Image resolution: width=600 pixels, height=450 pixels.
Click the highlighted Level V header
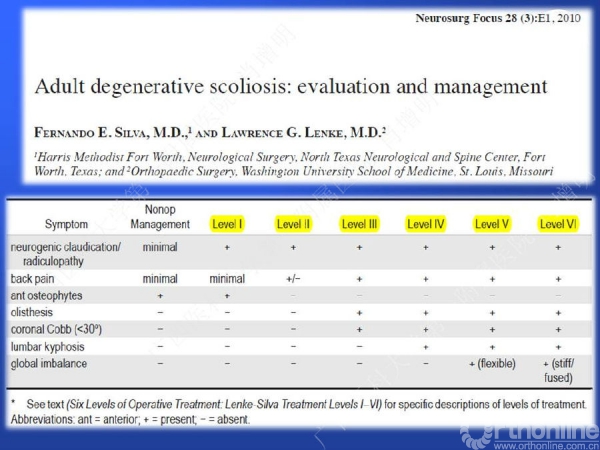click(x=492, y=224)
